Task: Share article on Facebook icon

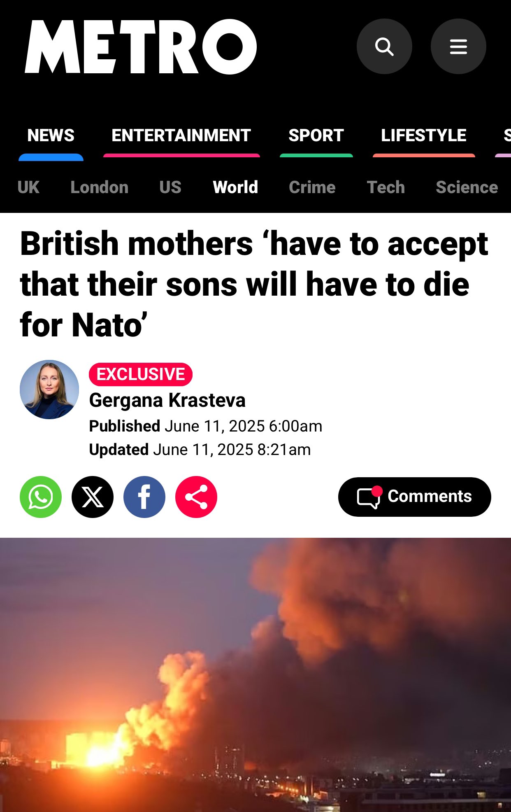Action: (x=144, y=497)
